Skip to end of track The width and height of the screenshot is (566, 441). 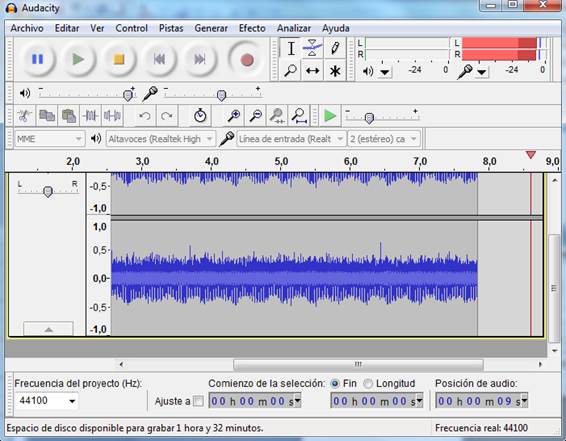[x=200, y=59]
